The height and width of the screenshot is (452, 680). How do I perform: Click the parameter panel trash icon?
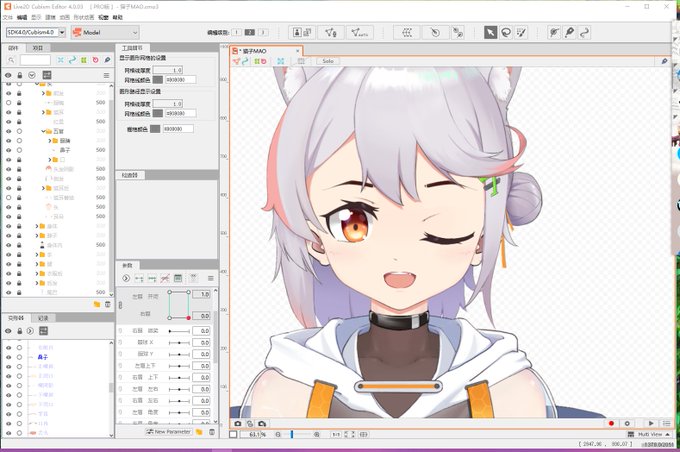tap(212, 432)
